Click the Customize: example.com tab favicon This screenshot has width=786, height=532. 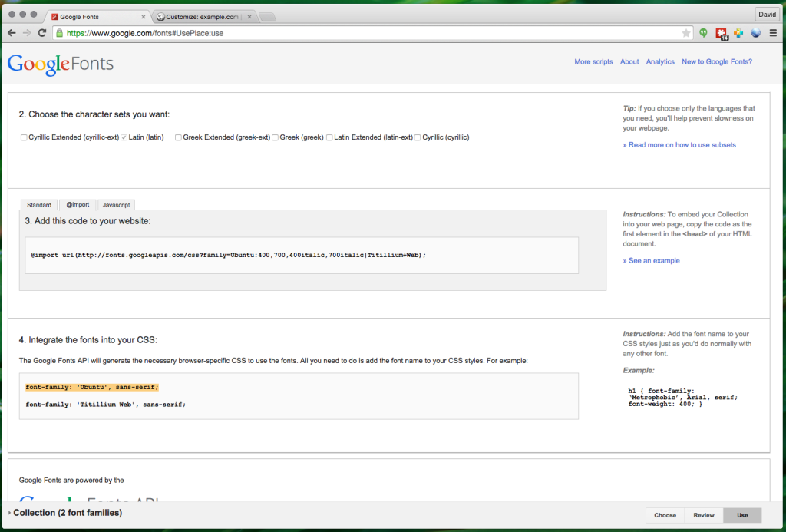tap(160, 17)
